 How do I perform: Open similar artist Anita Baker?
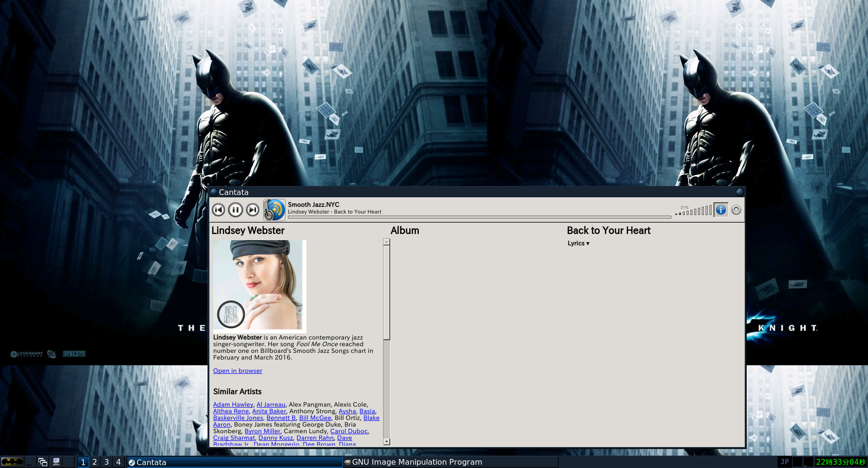[x=269, y=411]
